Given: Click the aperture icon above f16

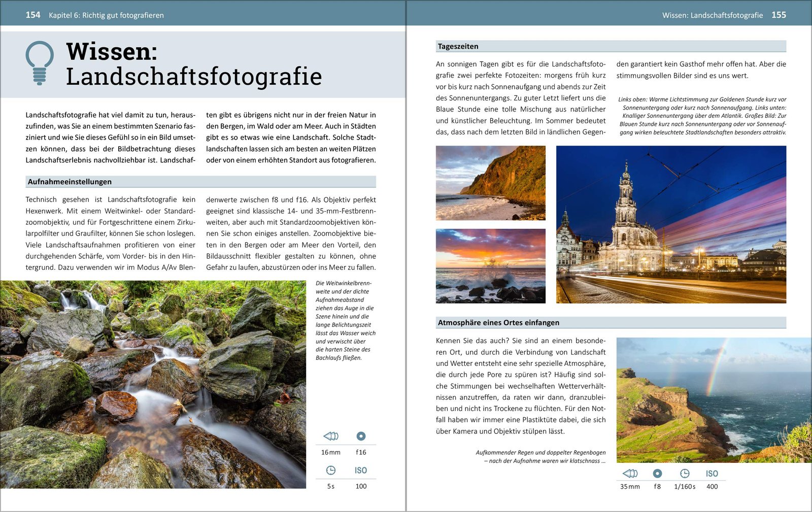Looking at the screenshot, I should pyautogui.click(x=361, y=435).
